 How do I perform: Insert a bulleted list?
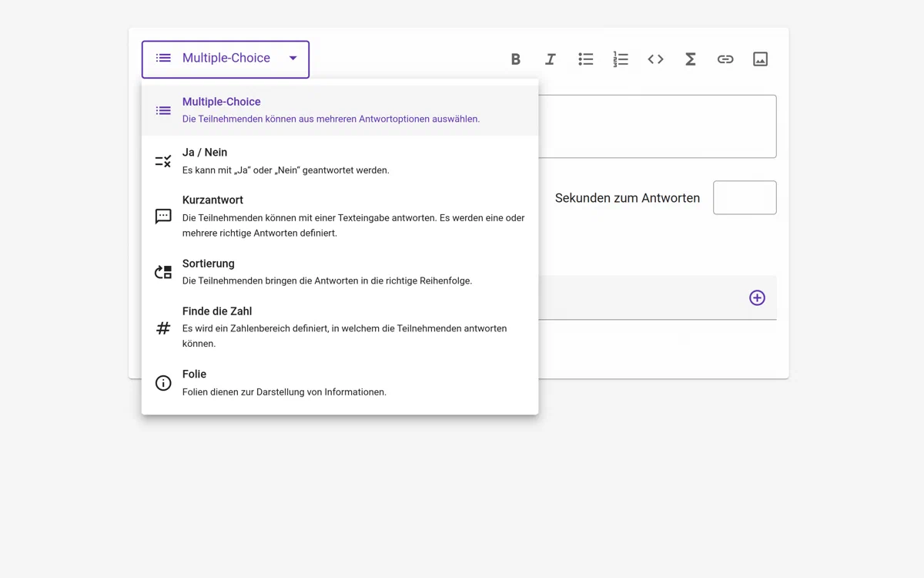[x=585, y=59]
